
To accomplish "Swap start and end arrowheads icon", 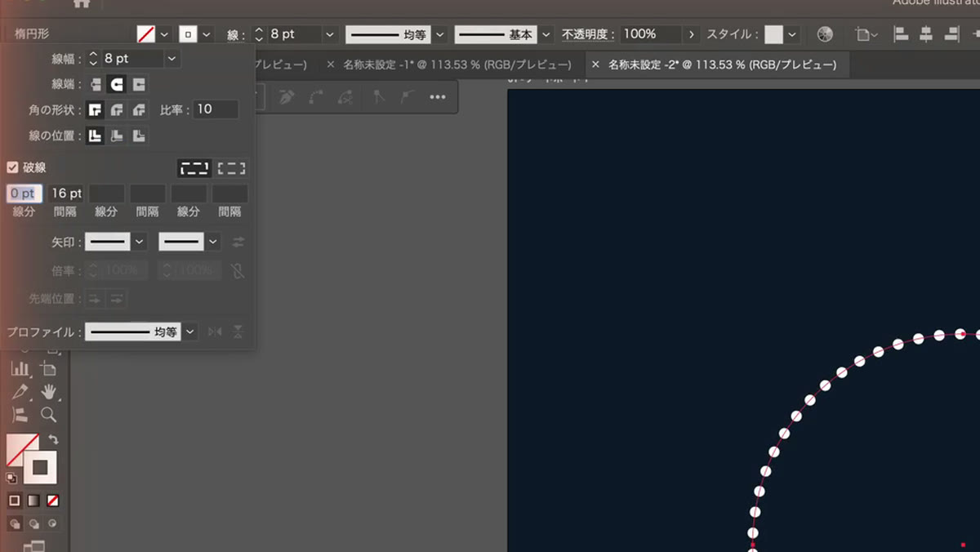I will tap(238, 242).
